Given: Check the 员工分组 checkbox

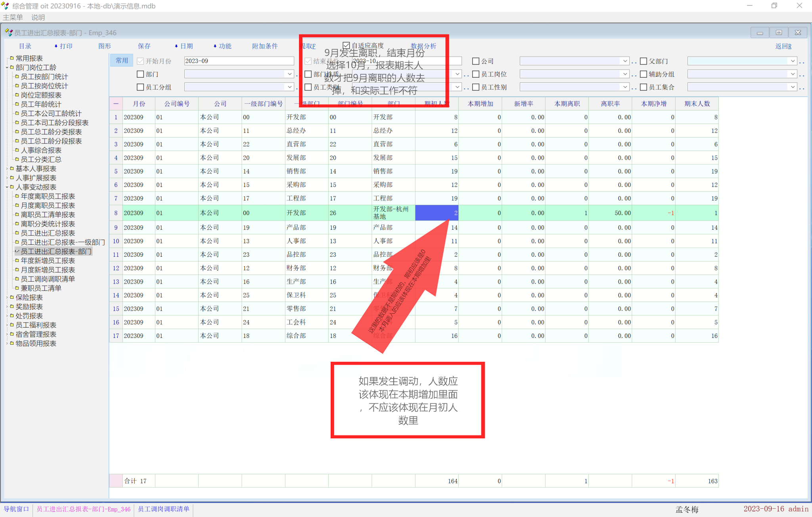Looking at the screenshot, I should (x=140, y=87).
